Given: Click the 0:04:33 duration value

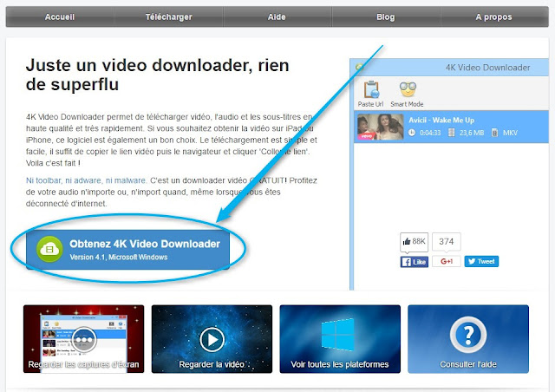Looking at the screenshot, I should [x=430, y=133].
